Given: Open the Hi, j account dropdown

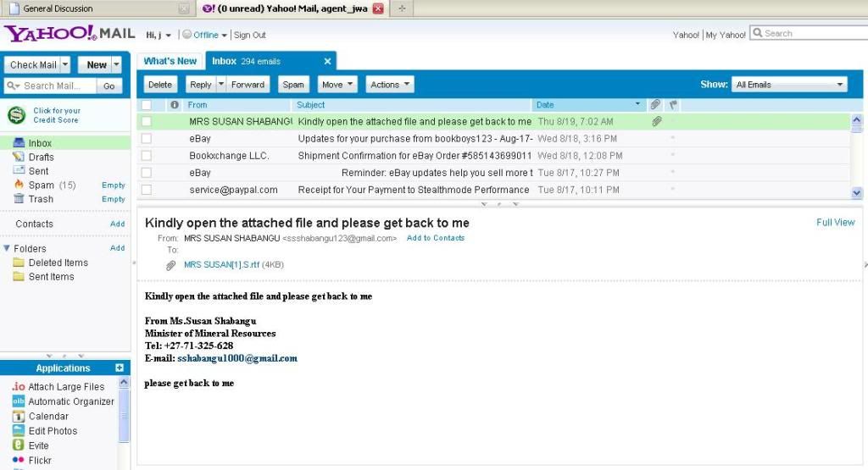Looking at the screenshot, I should [159, 35].
